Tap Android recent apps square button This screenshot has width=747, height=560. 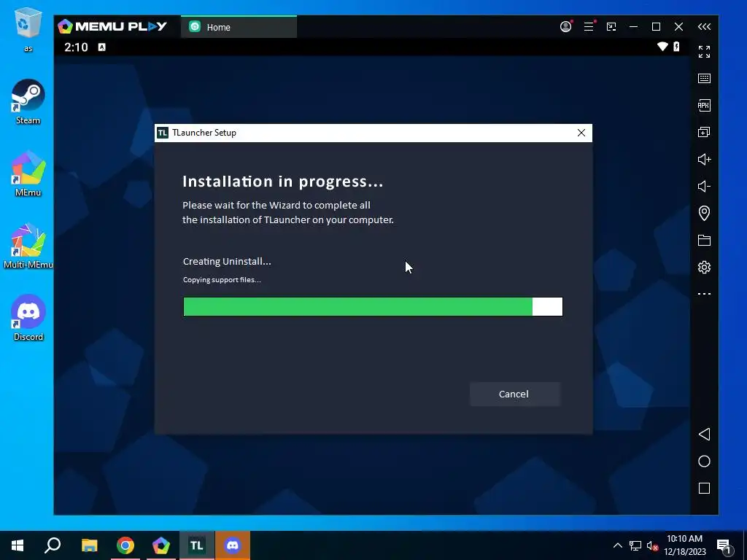(x=704, y=488)
